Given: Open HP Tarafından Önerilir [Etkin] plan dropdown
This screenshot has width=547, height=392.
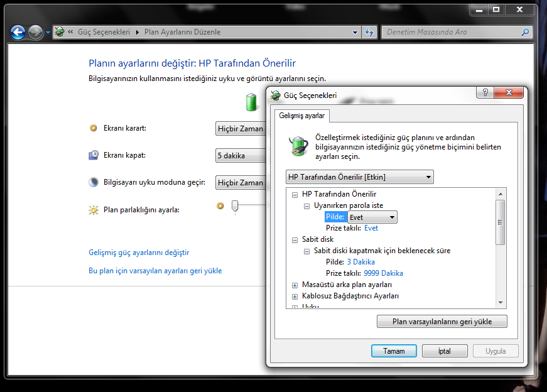Looking at the screenshot, I should [x=360, y=177].
